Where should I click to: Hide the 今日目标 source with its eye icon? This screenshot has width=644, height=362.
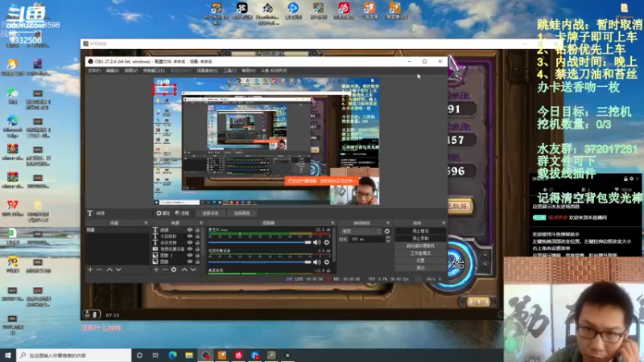tap(190, 237)
